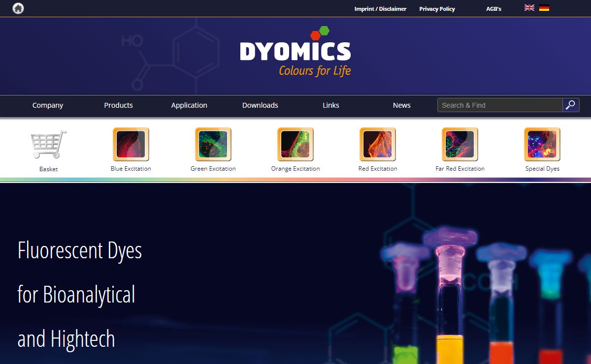Open the Privacy Policy link

(x=437, y=9)
